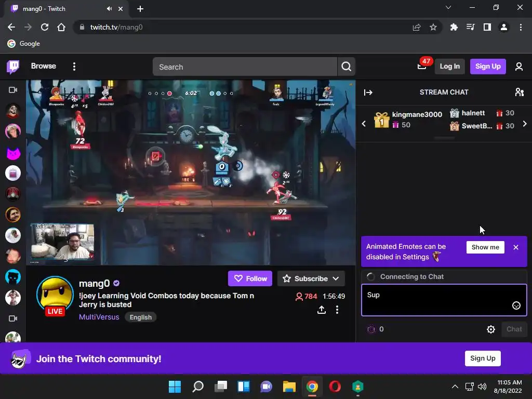Screen dimensions: 532x399
Task: Click the stream video player
Action: pyautogui.click(x=191, y=172)
